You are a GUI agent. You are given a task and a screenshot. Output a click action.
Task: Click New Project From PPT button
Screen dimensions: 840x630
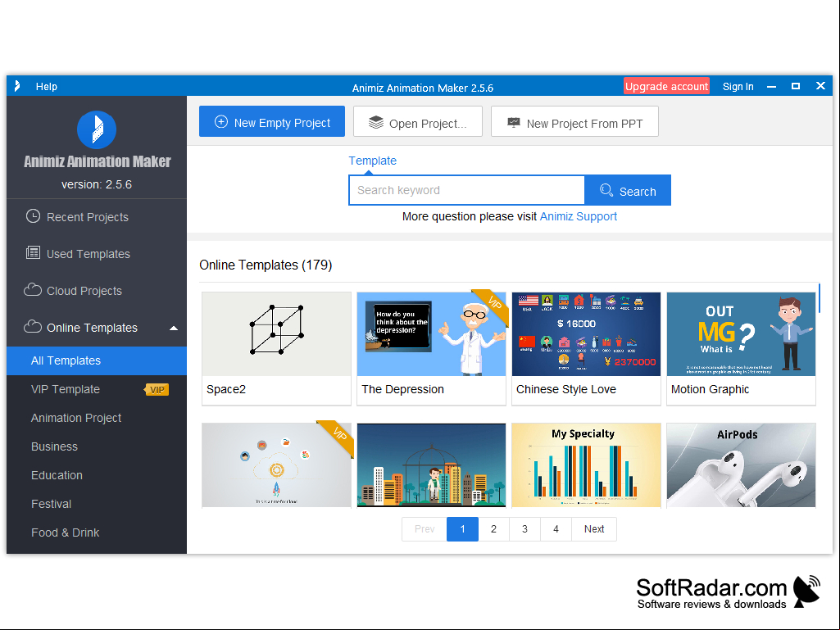pos(574,121)
